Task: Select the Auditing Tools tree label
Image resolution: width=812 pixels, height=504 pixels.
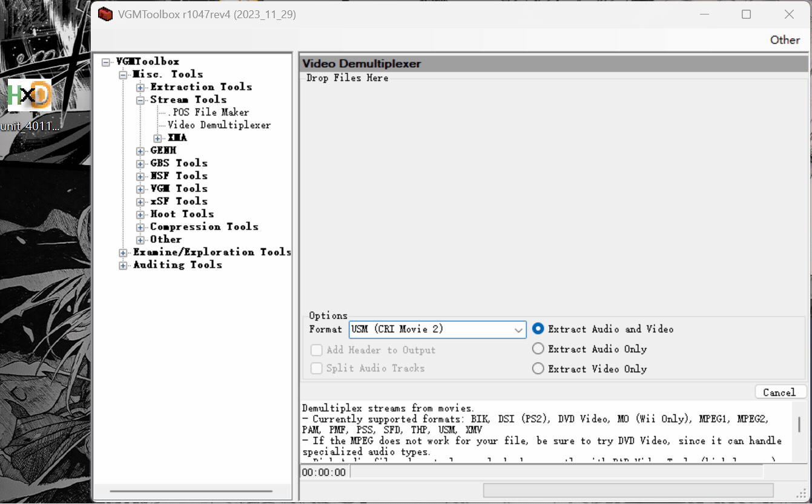Action: tap(178, 265)
